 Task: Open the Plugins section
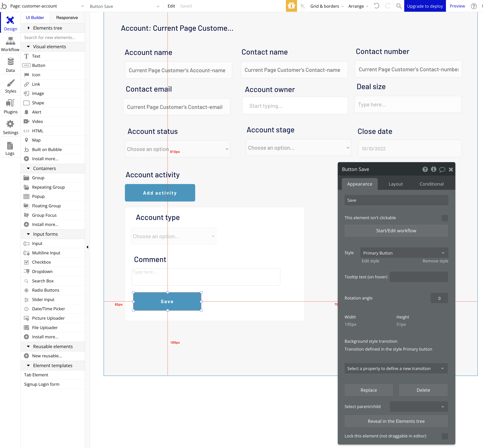coord(10,106)
